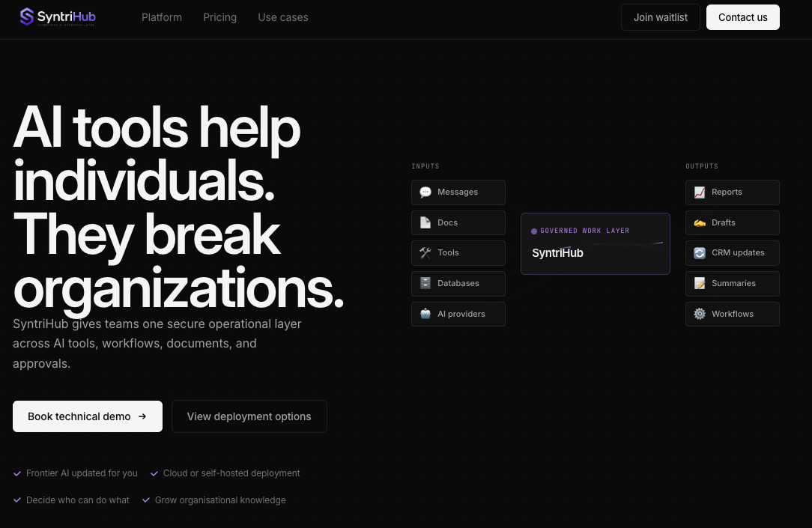Image resolution: width=812 pixels, height=528 pixels.
Task: Click checkmark beside Frontier AI updated for you
Action: [x=17, y=473]
